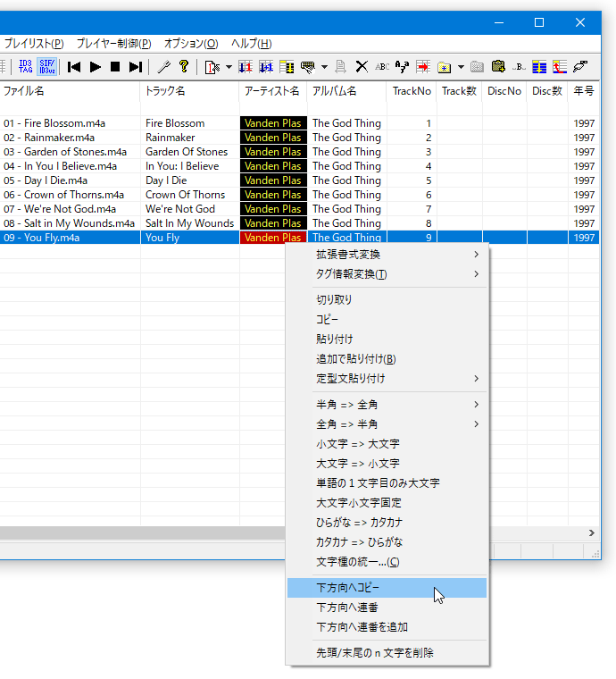
Task: Click the greyed folder icon
Action: [x=477, y=67]
